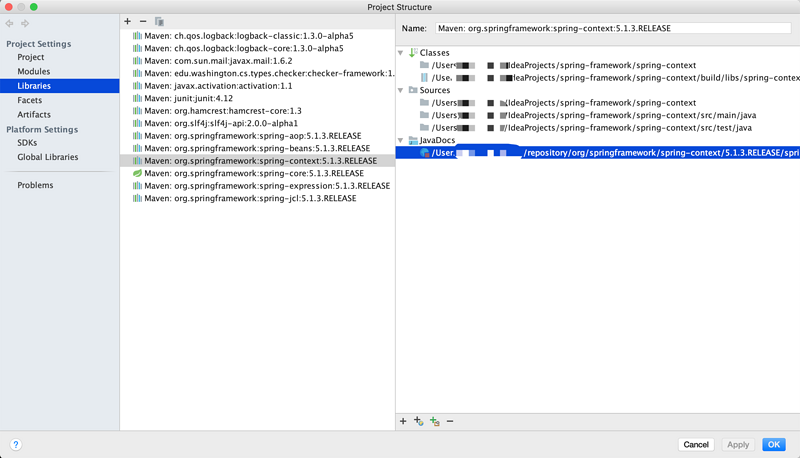Open the Facets settings page
Screen dimensions: 800x458
[x=30, y=100]
